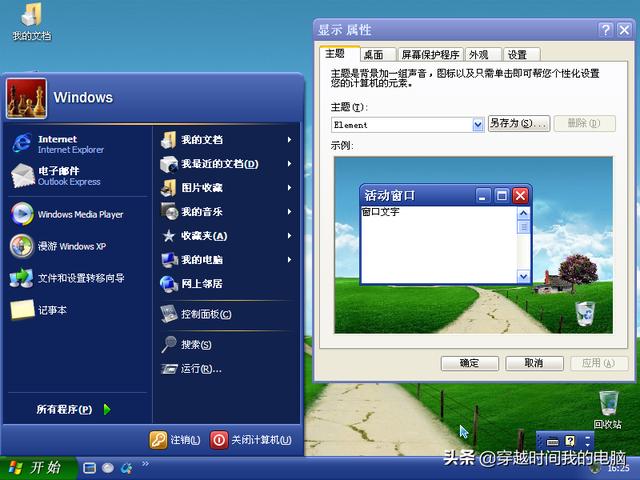Expand 我的文档 submenu arrow
This screenshot has width=640, height=480.
(x=289, y=140)
